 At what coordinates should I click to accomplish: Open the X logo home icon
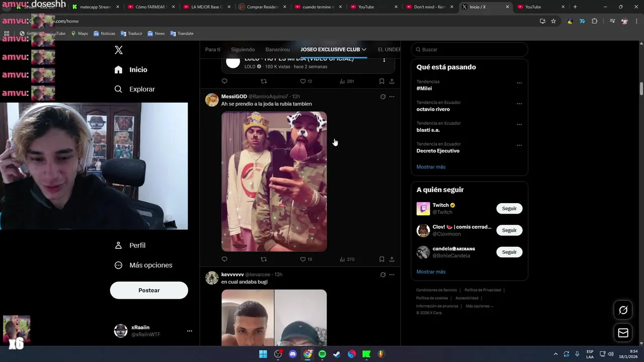pyautogui.click(x=118, y=50)
